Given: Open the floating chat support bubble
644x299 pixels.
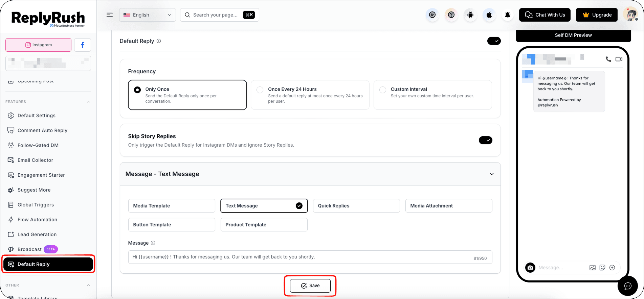Looking at the screenshot, I should [628, 286].
